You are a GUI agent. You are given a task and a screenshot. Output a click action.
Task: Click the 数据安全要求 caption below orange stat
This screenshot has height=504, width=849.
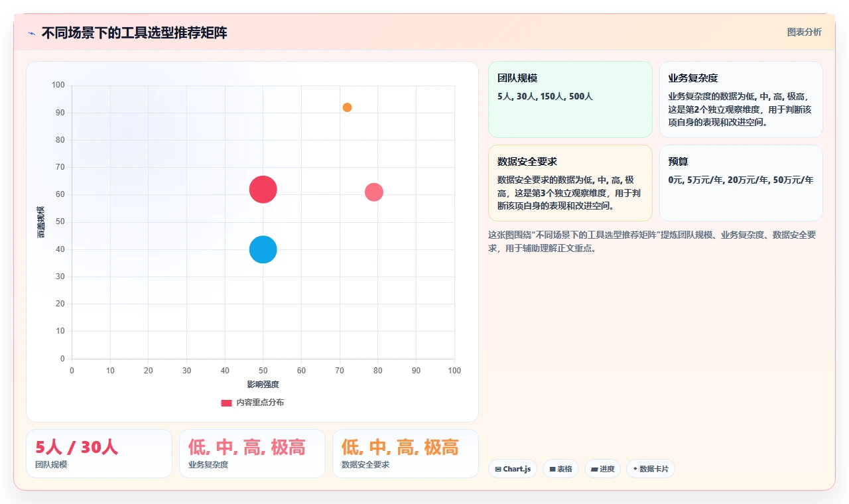tap(365, 465)
